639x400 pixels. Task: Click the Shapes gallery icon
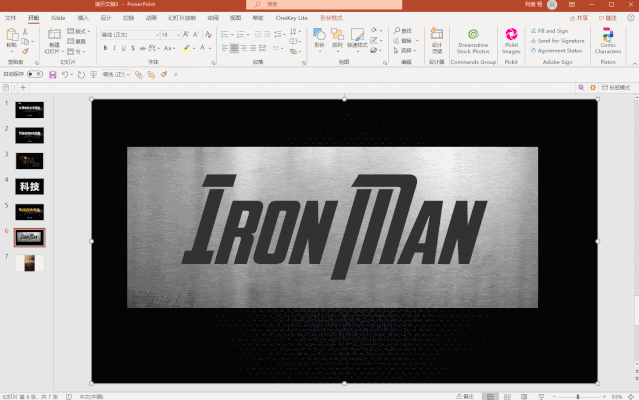[319, 35]
